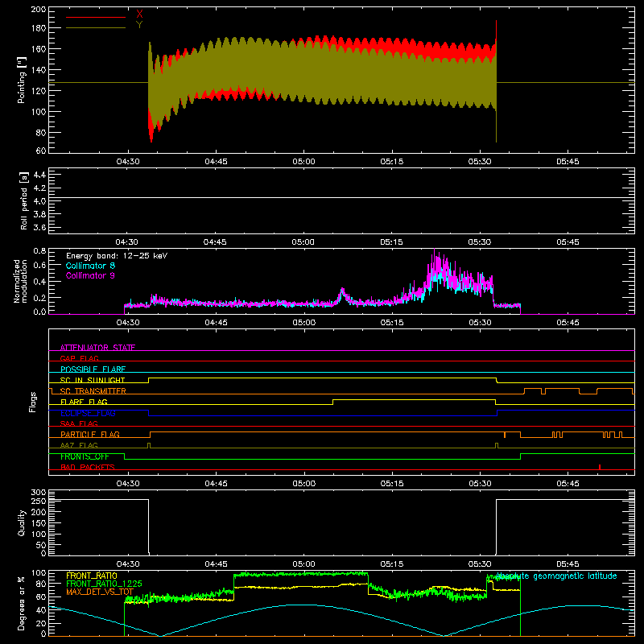Click '04:30' tick under the Pointing plot
The width and height of the screenshot is (644, 644).
[x=128, y=162]
